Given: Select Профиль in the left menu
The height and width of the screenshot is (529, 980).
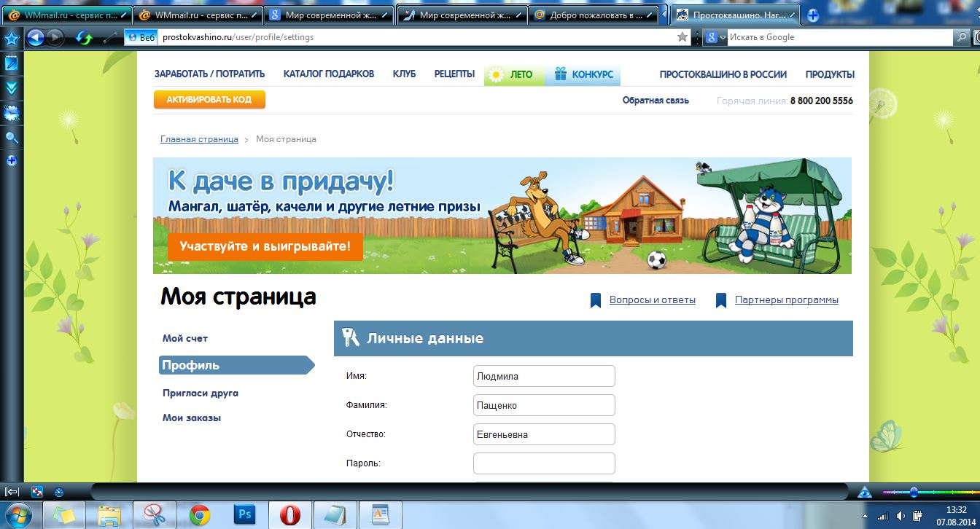Looking at the screenshot, I should [237, 365].
